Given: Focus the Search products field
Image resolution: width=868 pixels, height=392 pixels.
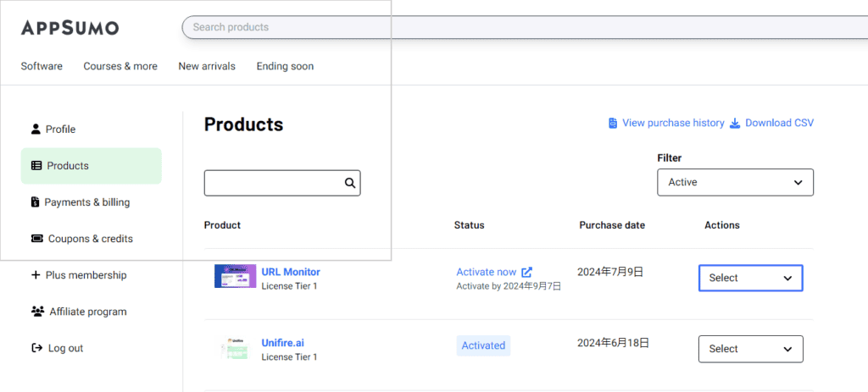Looking at the screenshot, I should (525, 27).
